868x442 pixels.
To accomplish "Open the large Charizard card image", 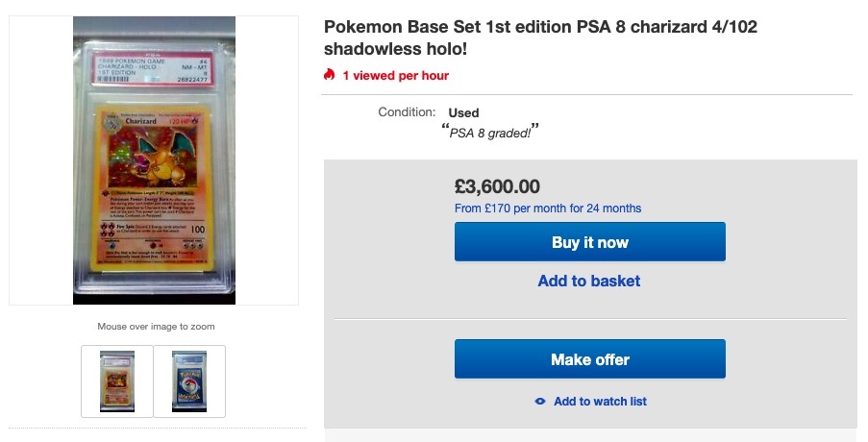I will pyautogui.click(x=154, y=160).
